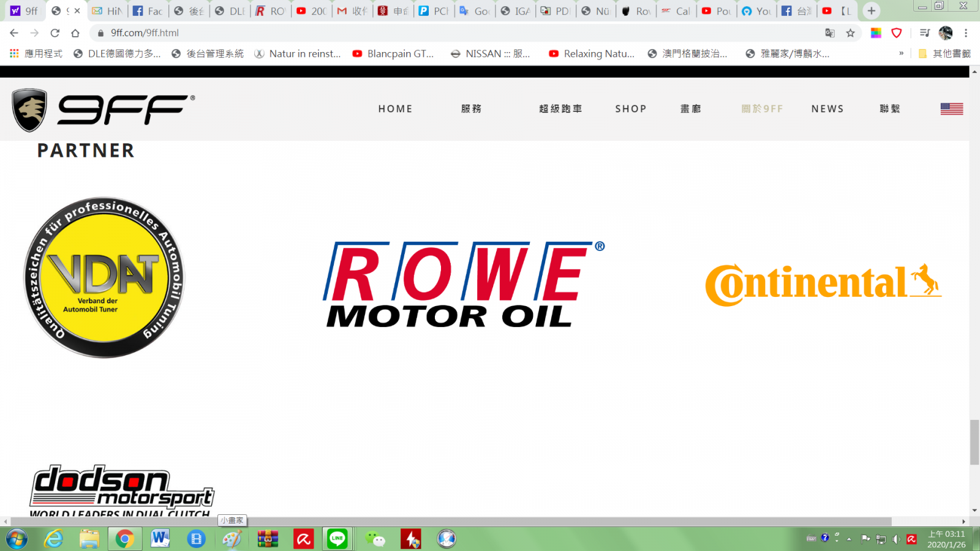
Task: Go to the NEWS page link
Action: tap(827, 109)
